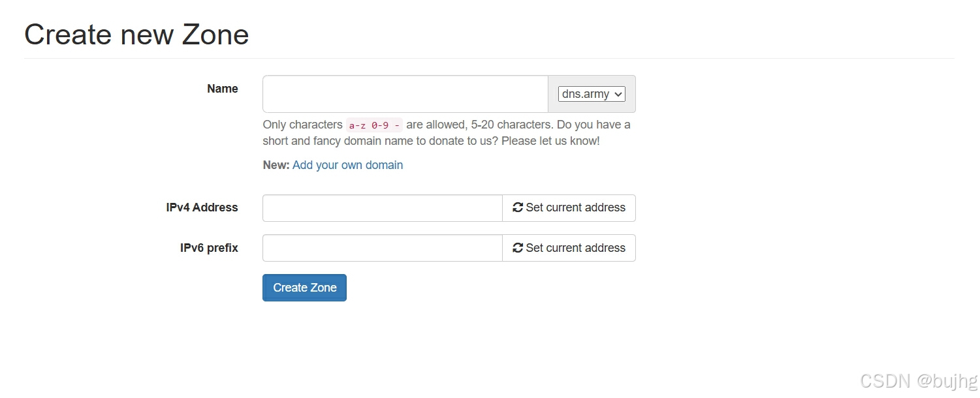980x398 pixels.
Task: Click the gray addon area around domain selector
Action: [592, 94]
